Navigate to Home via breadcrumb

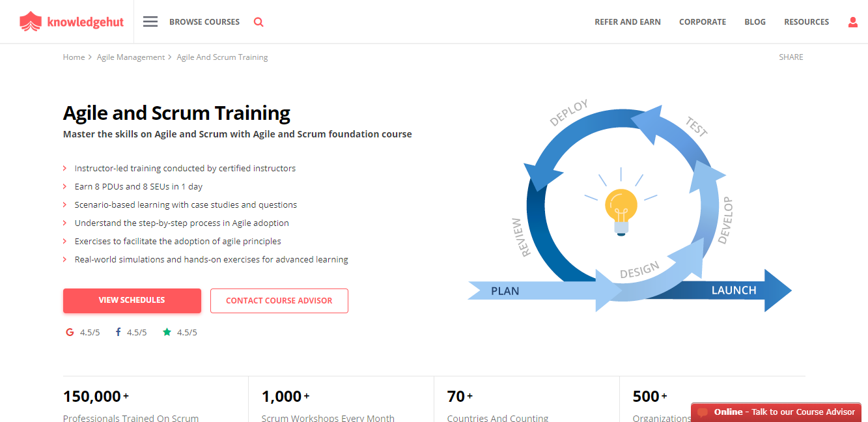(x=74, y=57)
